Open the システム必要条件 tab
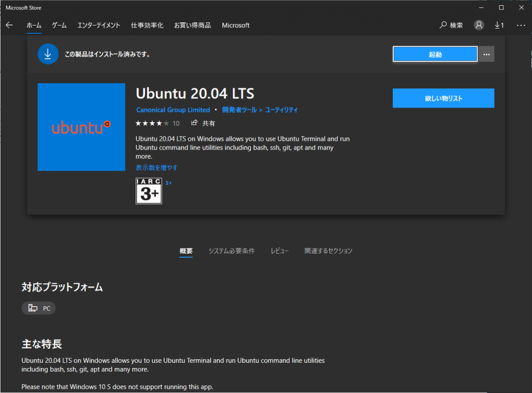The height and width of the screenshot is (393, 532). click(231, 251)
